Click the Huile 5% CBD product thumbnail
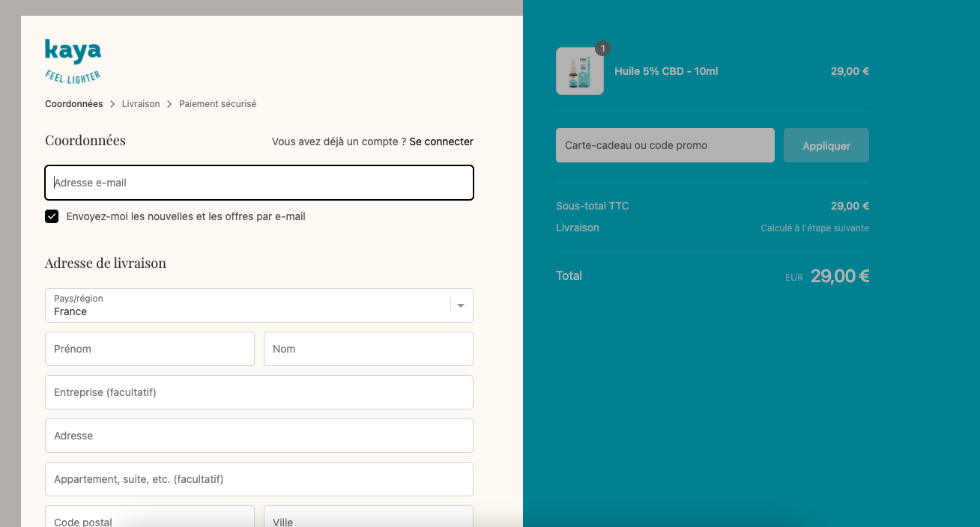This screenshot has height=527, width=980. 580,71
